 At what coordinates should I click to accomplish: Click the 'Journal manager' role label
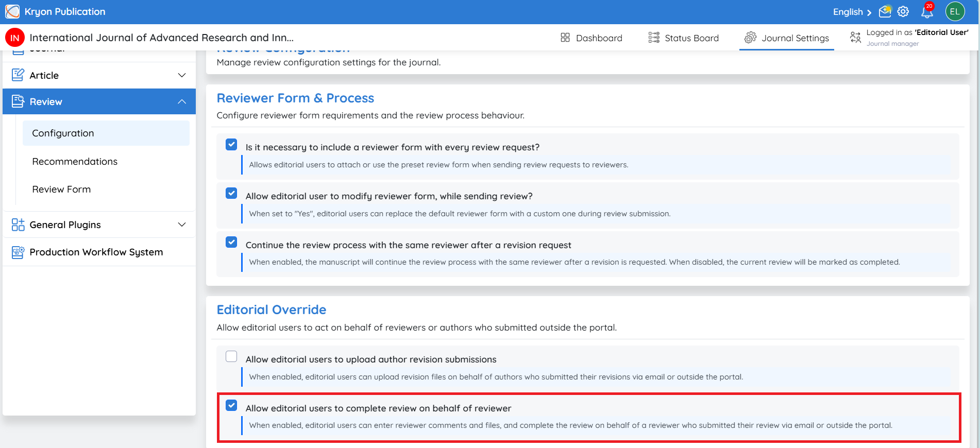(x=892, y=44)
